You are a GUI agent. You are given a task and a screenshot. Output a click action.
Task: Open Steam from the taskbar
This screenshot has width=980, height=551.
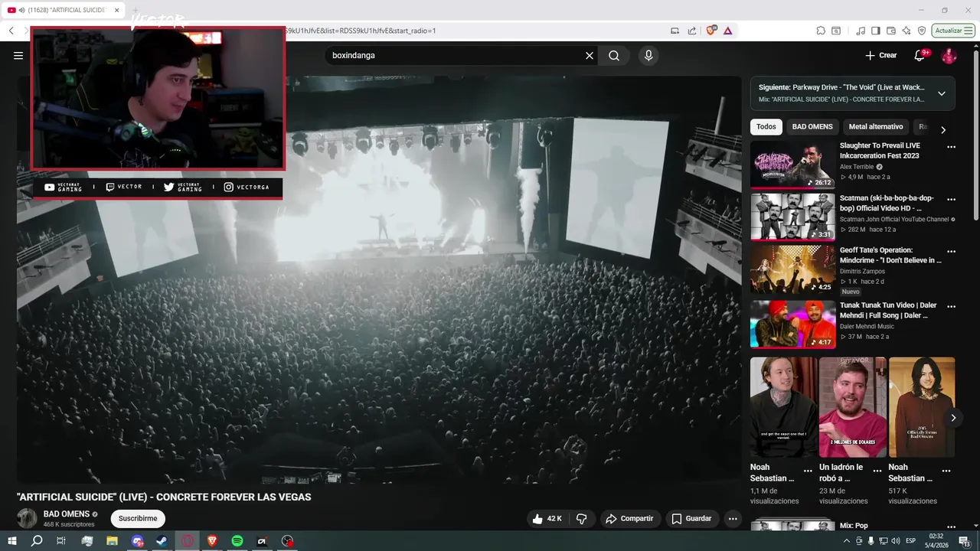(x=162, y=540)
